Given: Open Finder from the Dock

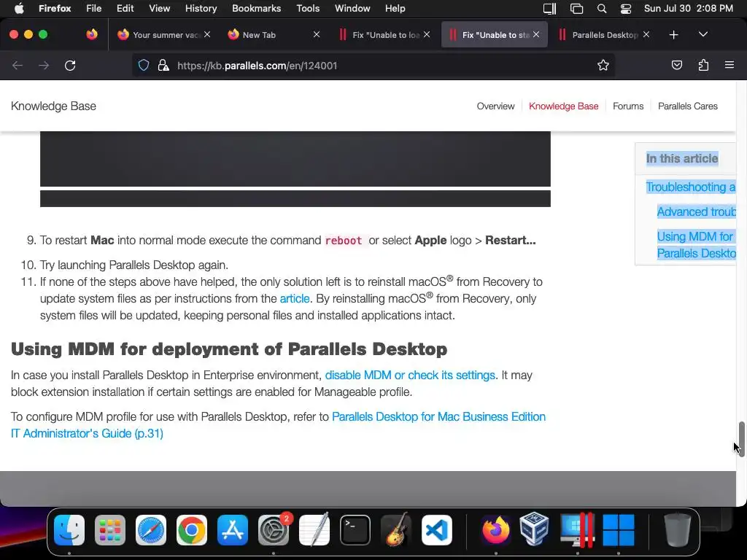Looking at the screenshot, I should (x=69, y=530).
